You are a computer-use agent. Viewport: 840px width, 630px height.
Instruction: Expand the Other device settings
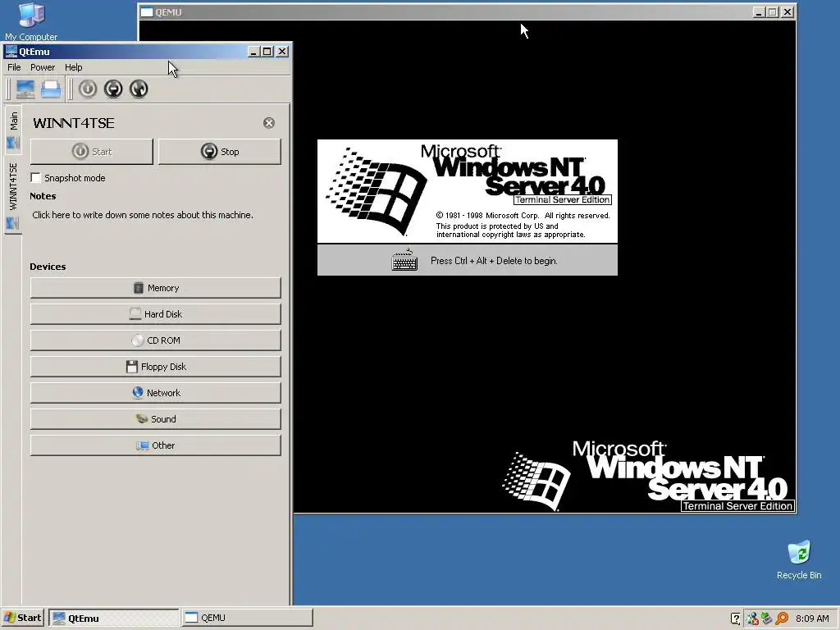pyautogui.click(x=155, y=445)
